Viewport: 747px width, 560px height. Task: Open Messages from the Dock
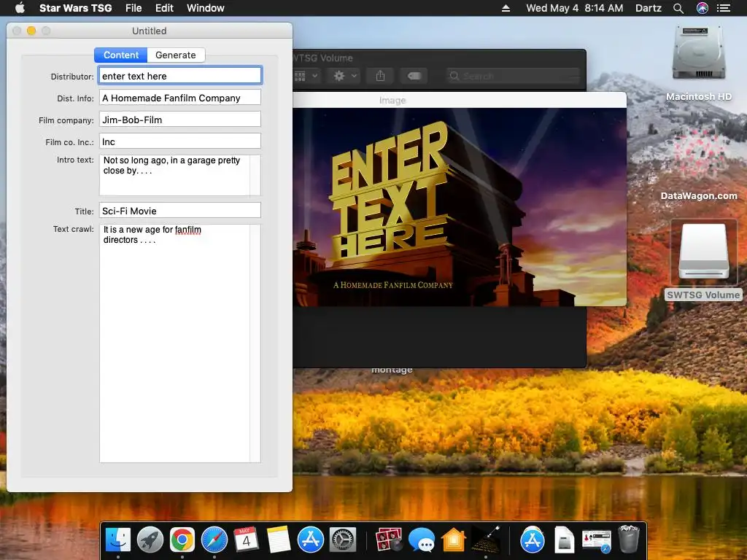coord(422,540)
